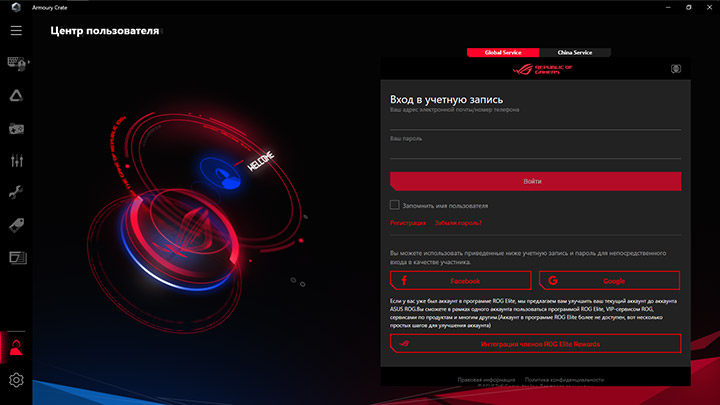Expand the device list arrow beside keyboard icon
This screenshot has width=720, height=405.
[29, 62]
